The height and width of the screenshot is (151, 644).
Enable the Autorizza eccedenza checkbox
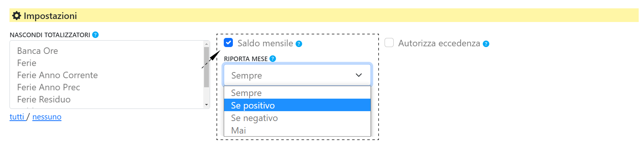(x=389, y=42)
